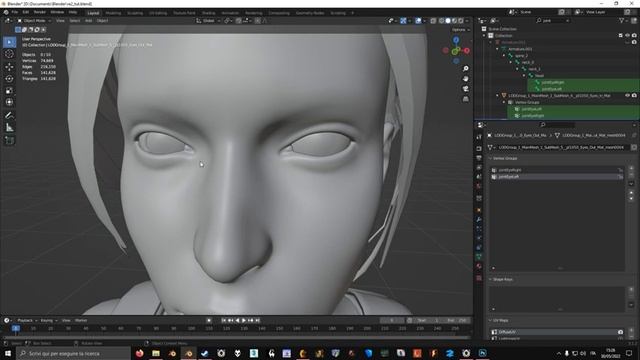Open the Texture properties tab

[479, 278]
